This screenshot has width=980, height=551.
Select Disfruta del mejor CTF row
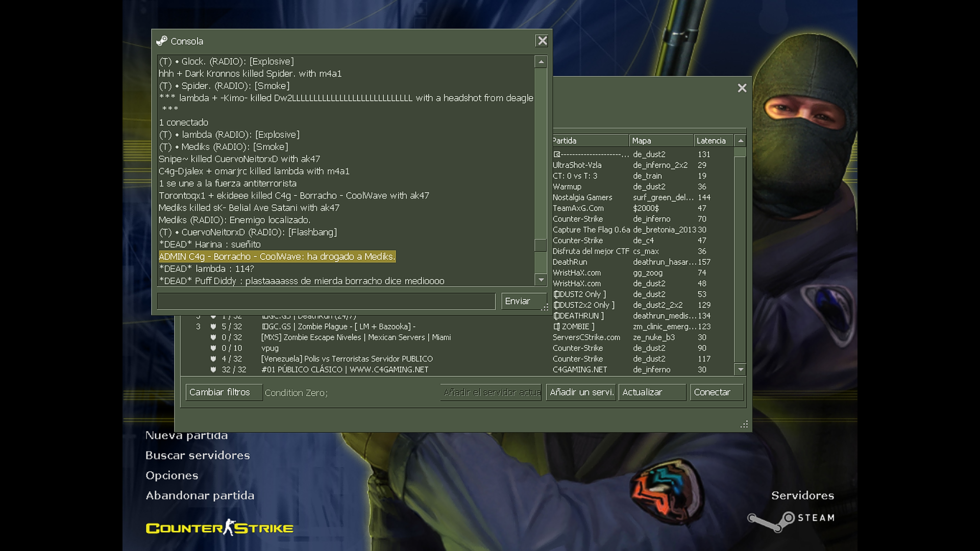pyautogui.click(x=643, y=251)
